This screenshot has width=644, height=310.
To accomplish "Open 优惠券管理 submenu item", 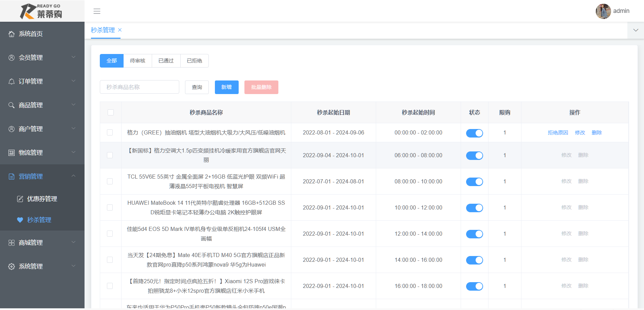I will (42, 199).
